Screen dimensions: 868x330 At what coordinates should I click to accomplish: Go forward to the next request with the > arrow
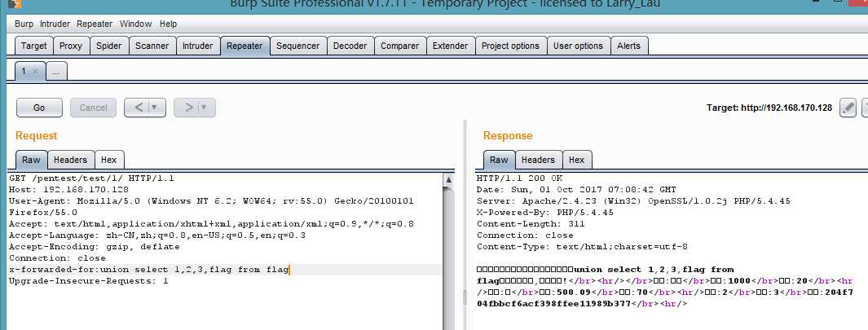click(189, 108)
